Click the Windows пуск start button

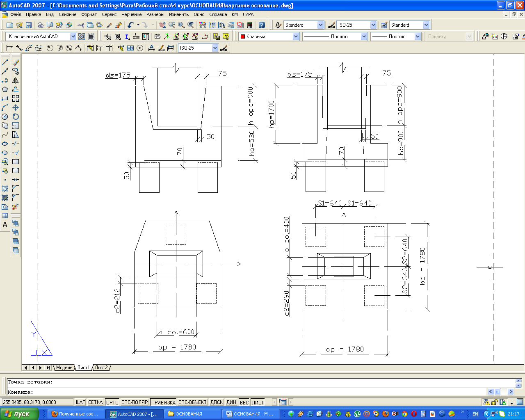pos(20,414)
